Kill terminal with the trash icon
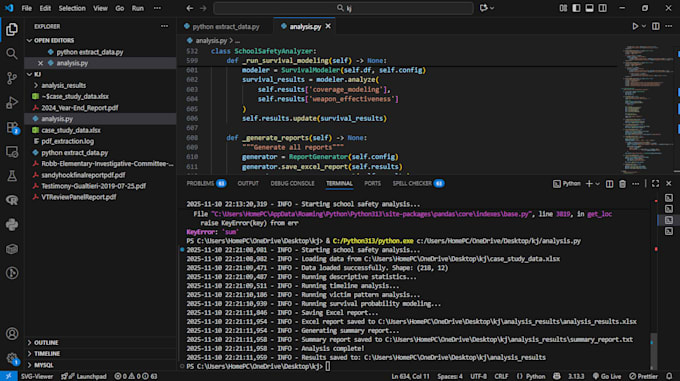 click(x=622, y=184)
